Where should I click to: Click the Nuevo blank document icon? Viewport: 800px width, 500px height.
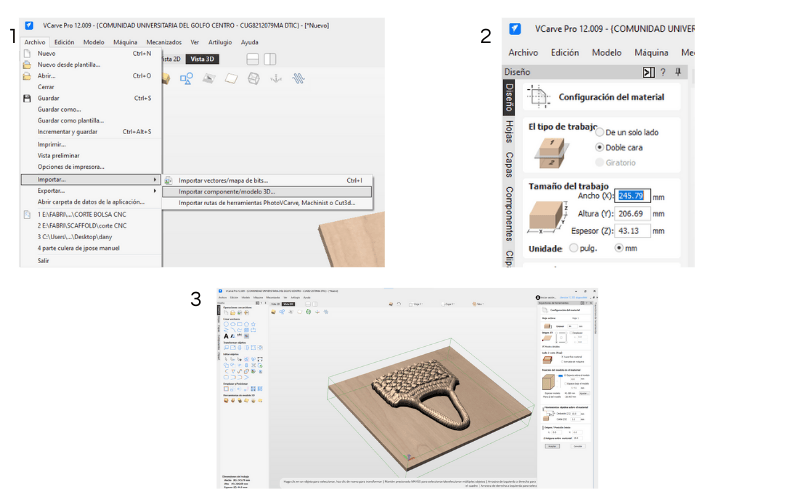[x=27, y=53]
